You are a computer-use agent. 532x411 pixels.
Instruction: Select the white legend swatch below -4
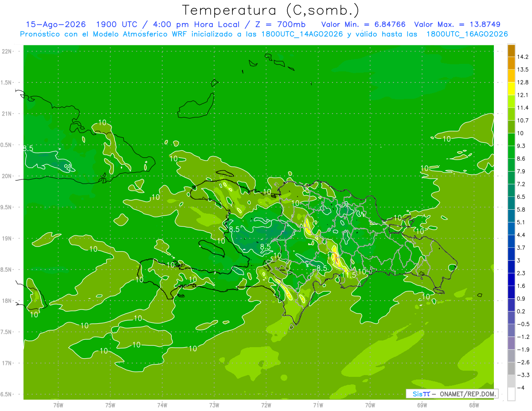(511, 394)
